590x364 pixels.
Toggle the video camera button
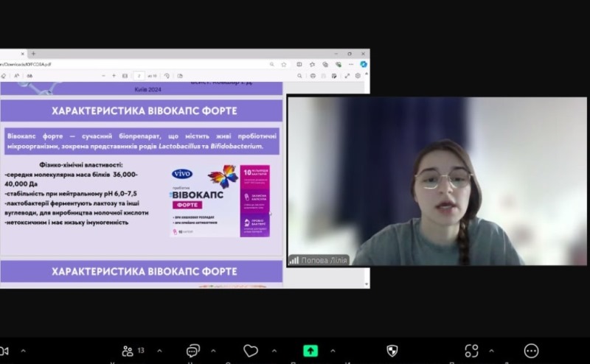(x=4, y=351)
